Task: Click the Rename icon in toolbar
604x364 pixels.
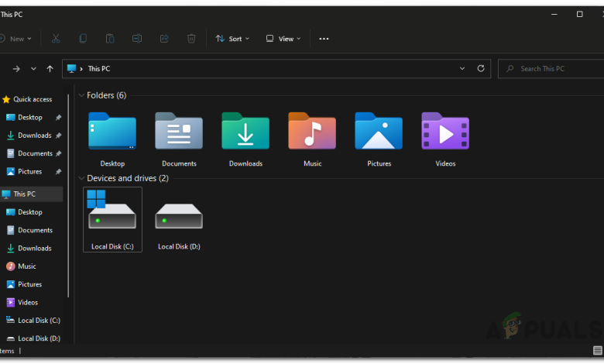Action: point(137,39)
